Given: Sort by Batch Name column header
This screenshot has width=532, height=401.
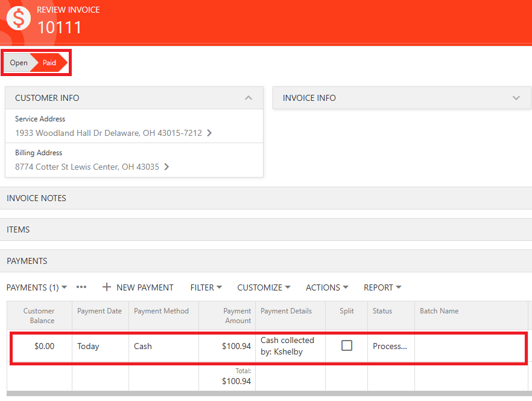Looking at the screenshot, I should point(471,315).
